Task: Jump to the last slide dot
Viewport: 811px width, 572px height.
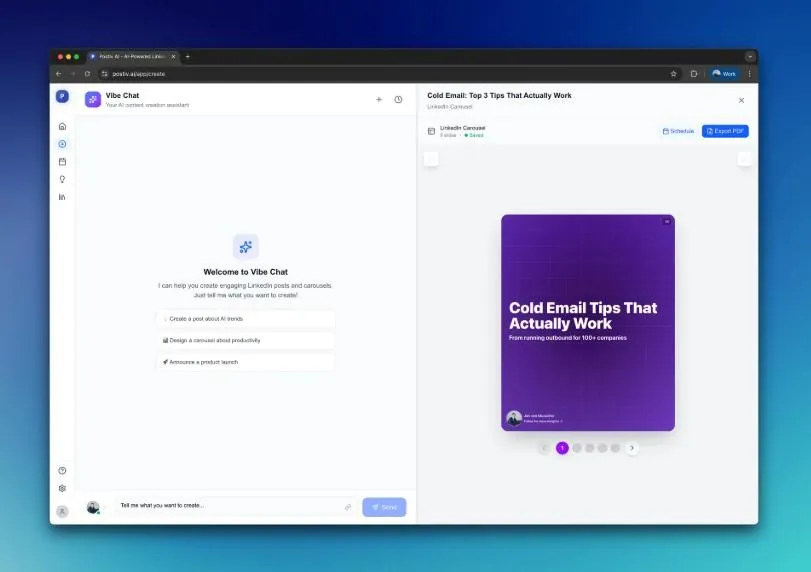Action: [x=615, y=448]
